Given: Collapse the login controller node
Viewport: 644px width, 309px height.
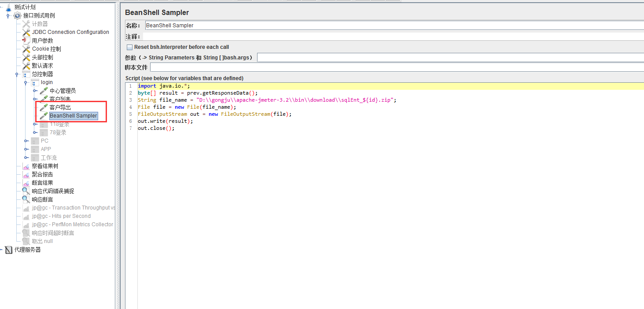Looking at the screenshot, I should [26, 83].
